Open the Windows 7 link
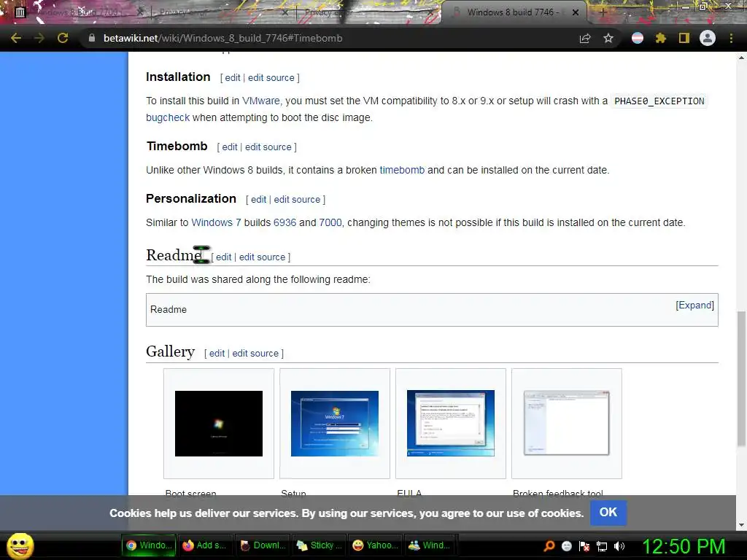Screen dimensions: 747x560 coord(216,222)
